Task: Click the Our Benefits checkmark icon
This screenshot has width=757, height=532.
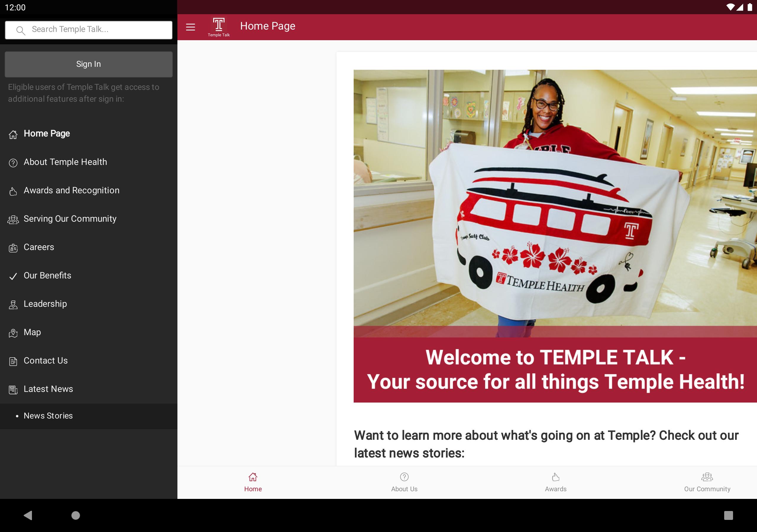Action: [x=13, y=276]
